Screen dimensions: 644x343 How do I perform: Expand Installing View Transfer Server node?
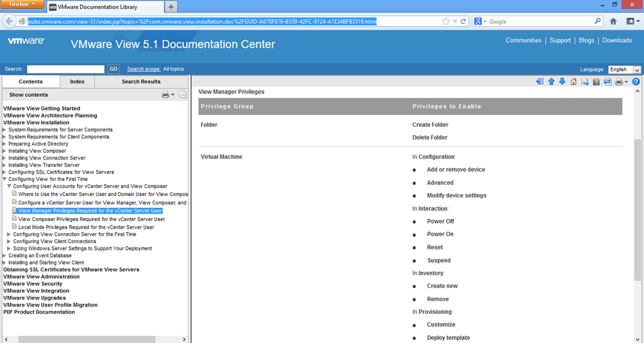point(4,165)
